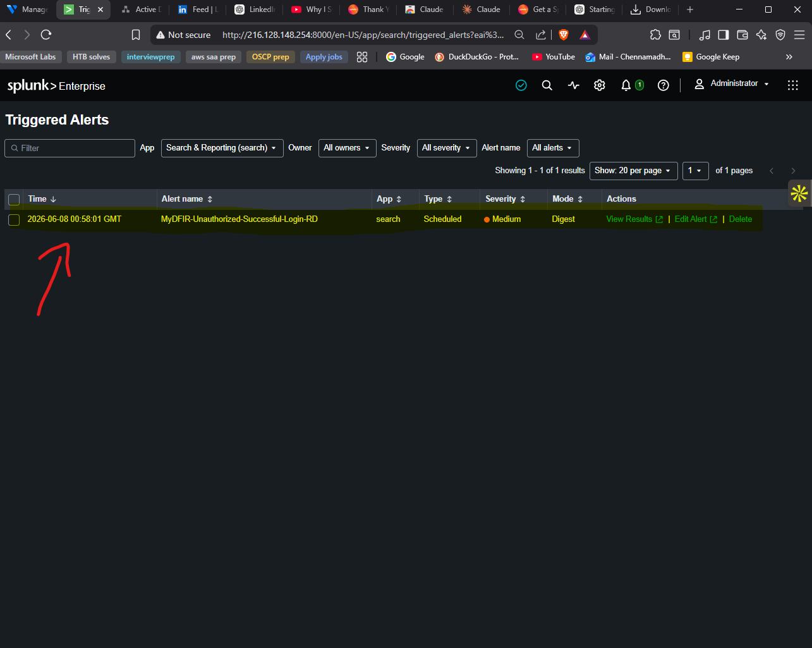Image resolution: width=812 pixels, height=648 pixels.
Task: Open the Google Keep bookmark
Action: pyautogui.click(x=711, y=57)
